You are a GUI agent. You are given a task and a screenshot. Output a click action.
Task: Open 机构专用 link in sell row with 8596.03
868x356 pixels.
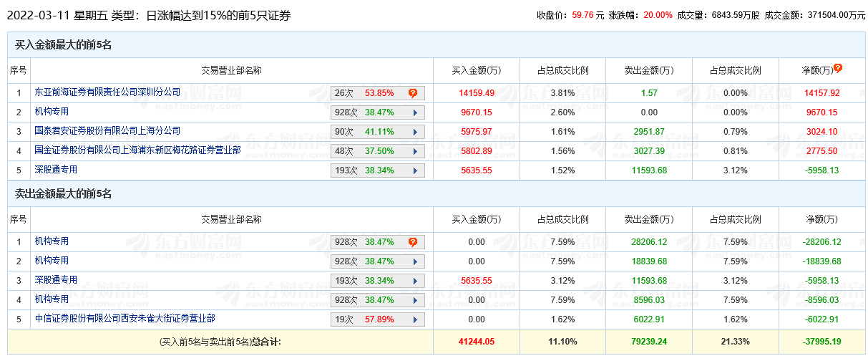coord(52,299)
